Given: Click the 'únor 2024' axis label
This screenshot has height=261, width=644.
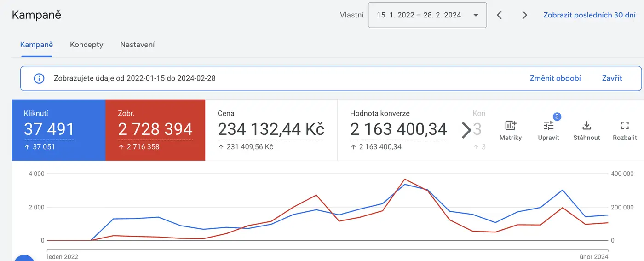Looking at the screenshot, I should pyautogui.click(x=594, y=256).
